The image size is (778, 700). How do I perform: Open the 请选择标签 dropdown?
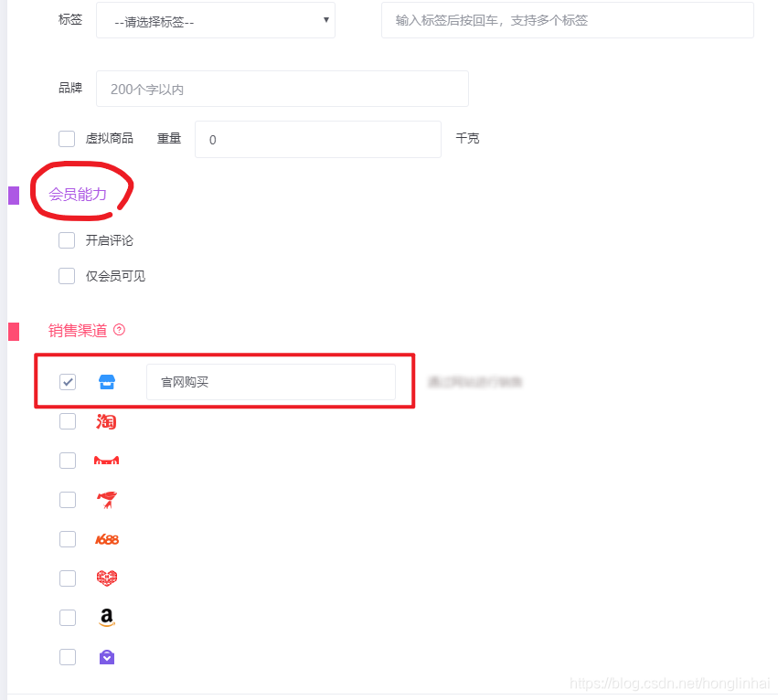tap(216, 20)
